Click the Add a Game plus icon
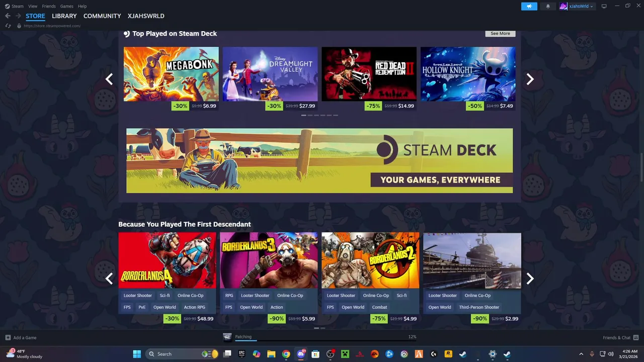The image size is (644, 362). tap(8, 337)
